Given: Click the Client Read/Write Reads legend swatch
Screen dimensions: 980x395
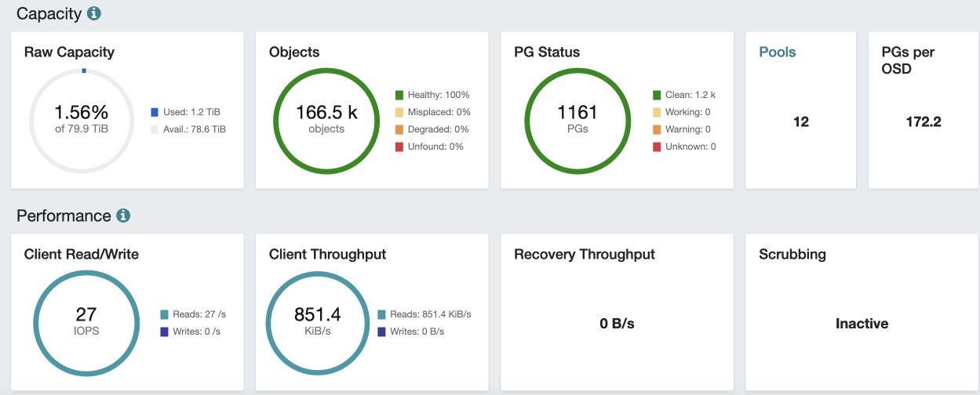Looking at the screenshot, I should tap(164, 314).
